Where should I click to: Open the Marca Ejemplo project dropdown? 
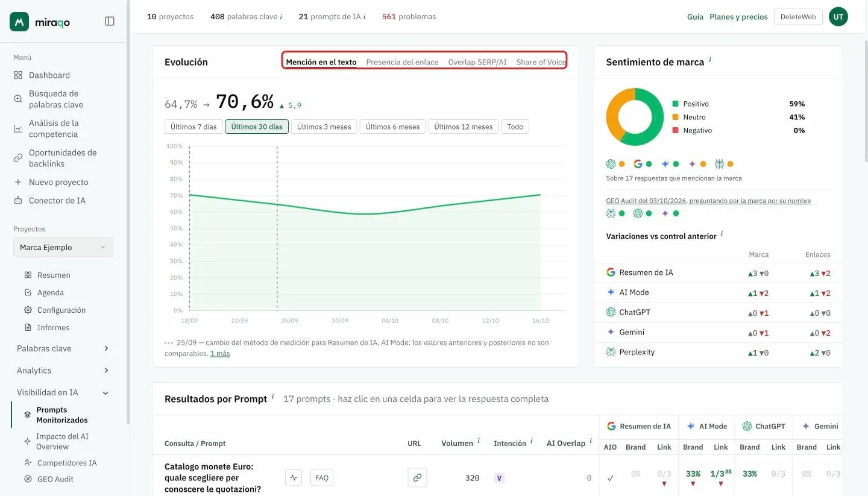point(63,247)
